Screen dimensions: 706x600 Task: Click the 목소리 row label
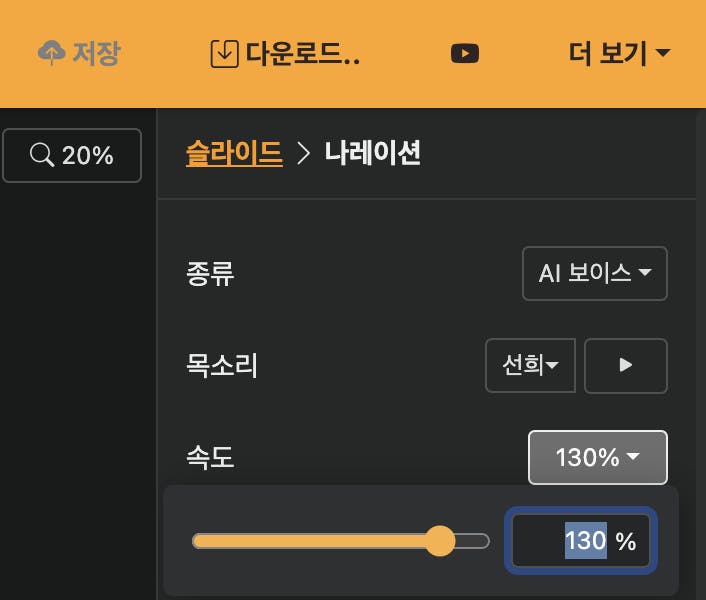pyautogui.click(x=222, y=366)
